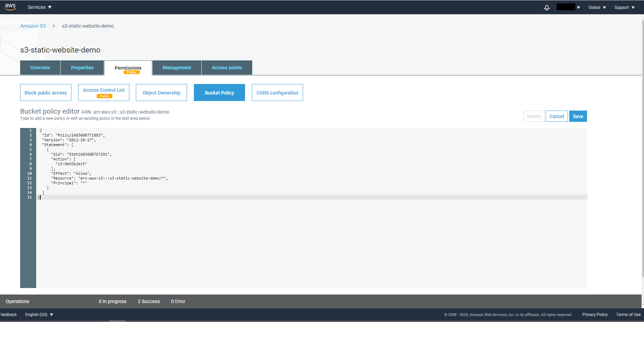Open the Access Control List section

(x=104, y=92)
